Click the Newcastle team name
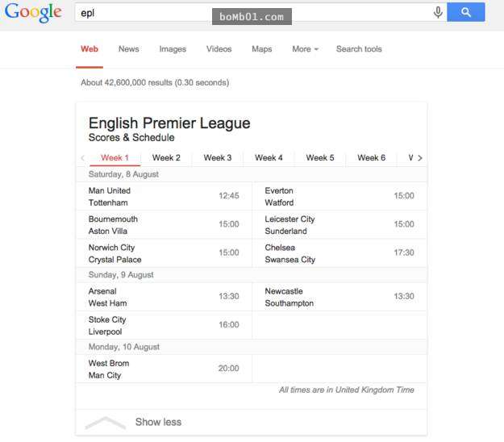This screenshot has width=504, height=442. pyautogui.click(x=284, y=291)
